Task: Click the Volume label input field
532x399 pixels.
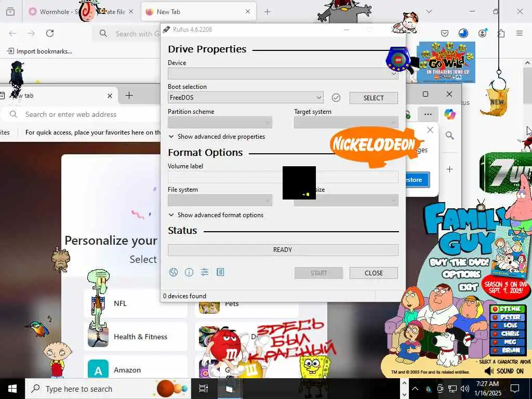Action: [283, 177]
